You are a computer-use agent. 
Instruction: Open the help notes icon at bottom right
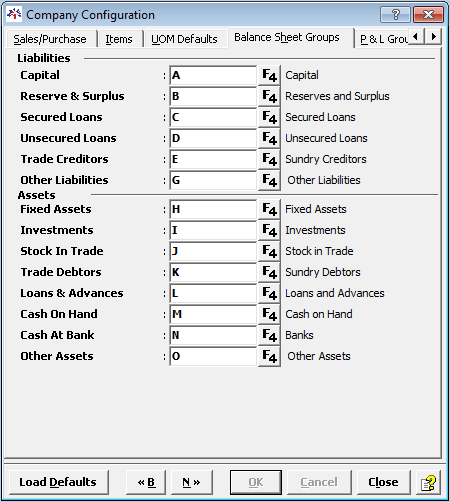(x=428, y=482)
